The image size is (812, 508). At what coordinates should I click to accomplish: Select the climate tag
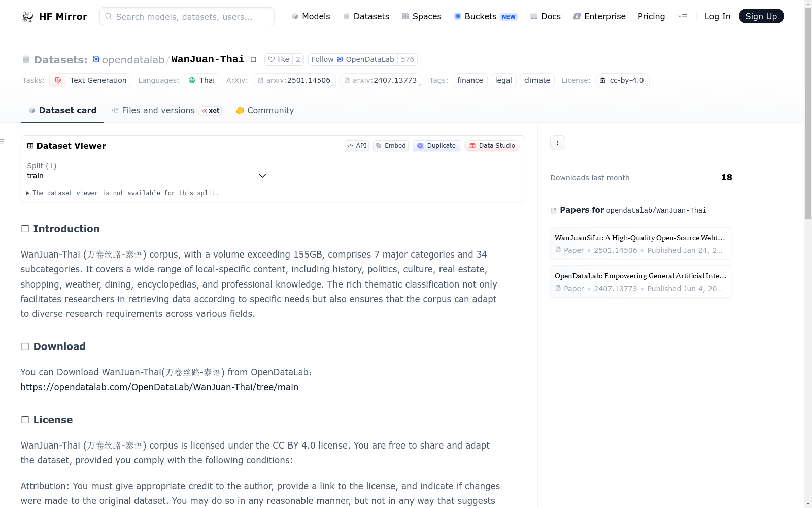coord(537,80)
